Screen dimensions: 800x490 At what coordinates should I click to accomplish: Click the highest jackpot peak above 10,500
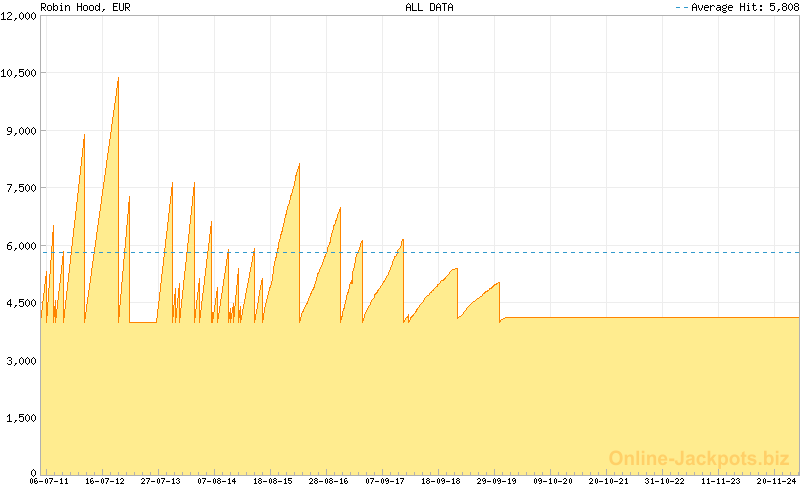118,79
